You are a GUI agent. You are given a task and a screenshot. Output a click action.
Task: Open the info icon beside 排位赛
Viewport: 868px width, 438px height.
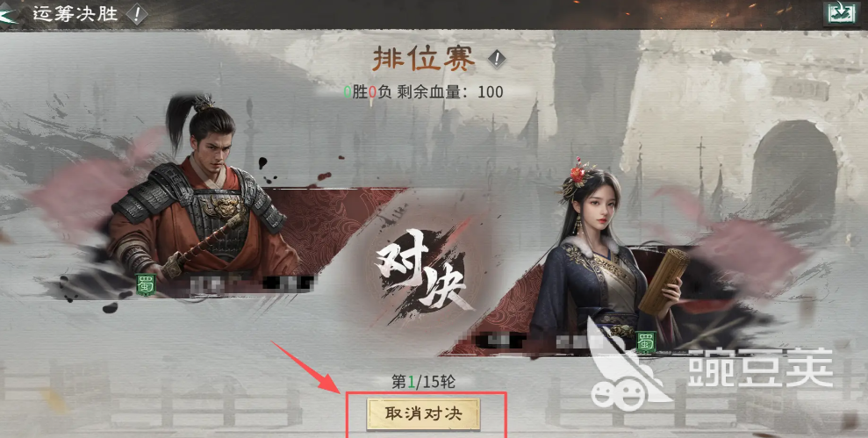[x=497, y=58]
